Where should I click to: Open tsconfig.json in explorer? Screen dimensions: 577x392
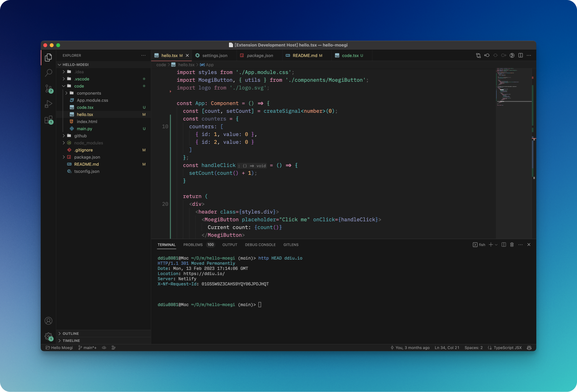pyautogui.click(x=103, y=171)
